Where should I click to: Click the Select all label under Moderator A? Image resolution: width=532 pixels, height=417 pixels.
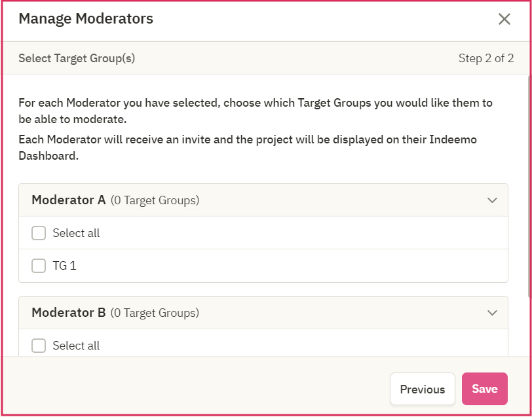pos(76,233)
